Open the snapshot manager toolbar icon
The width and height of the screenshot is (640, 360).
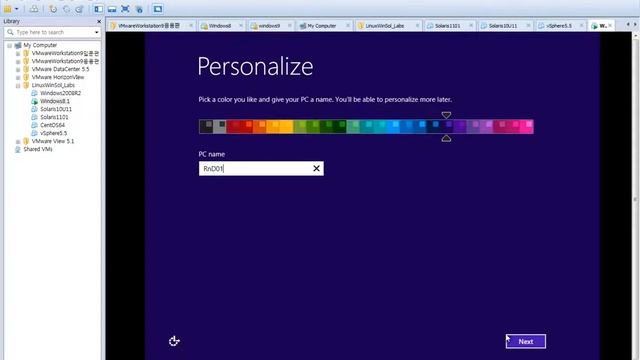click(79, 9)
